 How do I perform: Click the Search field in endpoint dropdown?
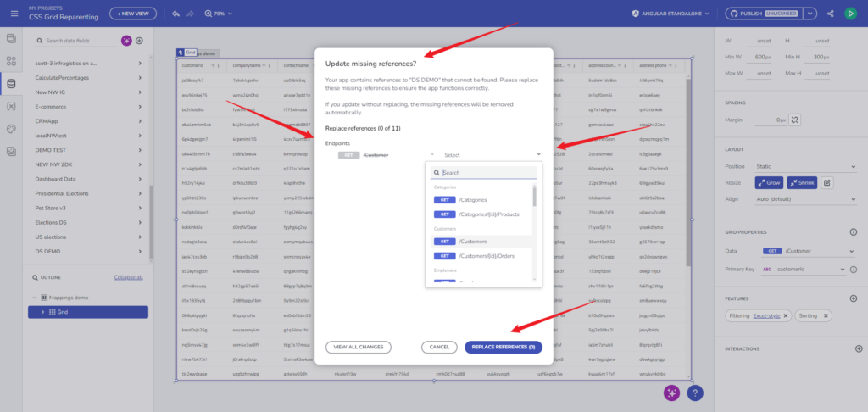[x=484, y=173]
